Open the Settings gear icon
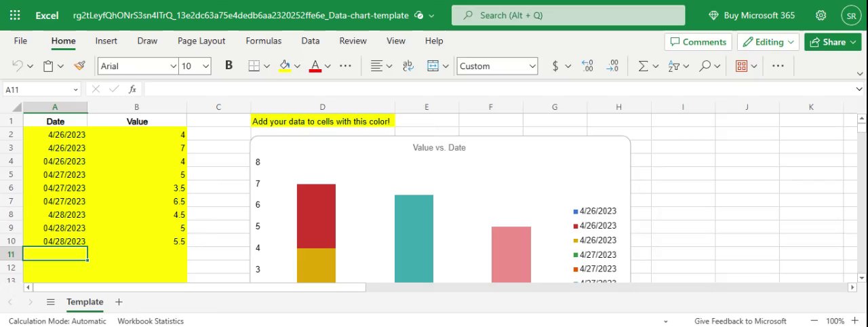The height and width of the screenshot is (327, 868). pos(821,15)
